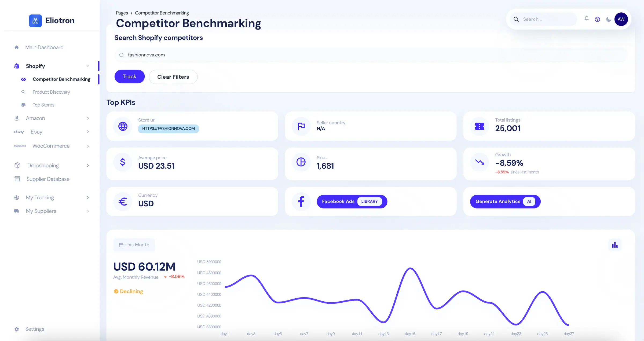Viewport: 644px width, 341px height.
Task: Click the Average price dollar icon
Action: tap(123, 162)
